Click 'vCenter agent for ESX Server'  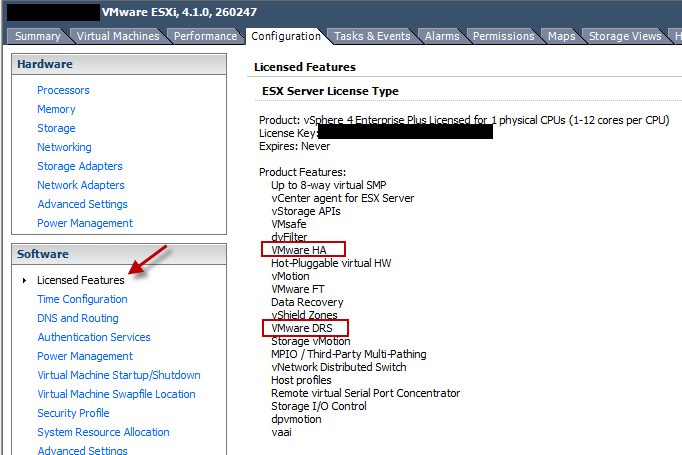click(x=342, y=198)
